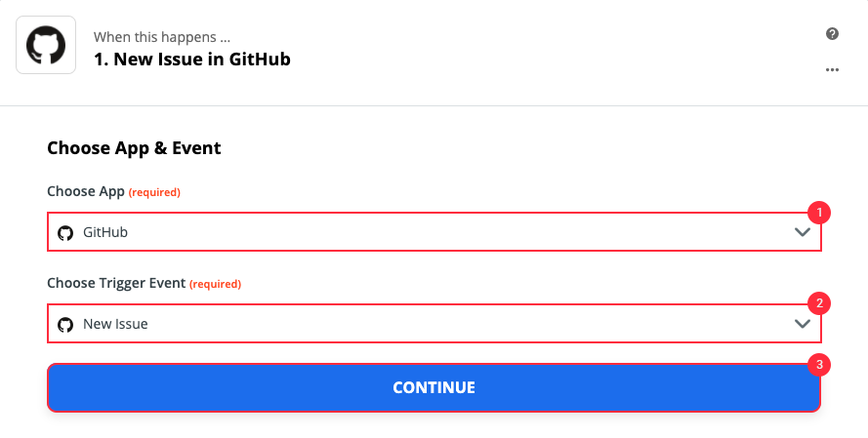Click the blue CONTINUE button
Screen dimensions: 868x438
pyautogui.click(x=434, y=387)
